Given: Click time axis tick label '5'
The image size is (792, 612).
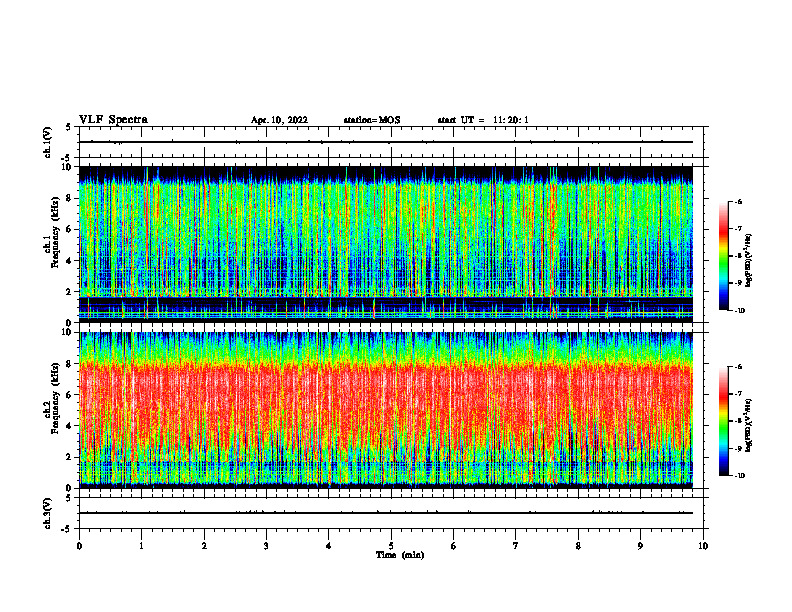Looking at the screenshot, I should [391, 546].
